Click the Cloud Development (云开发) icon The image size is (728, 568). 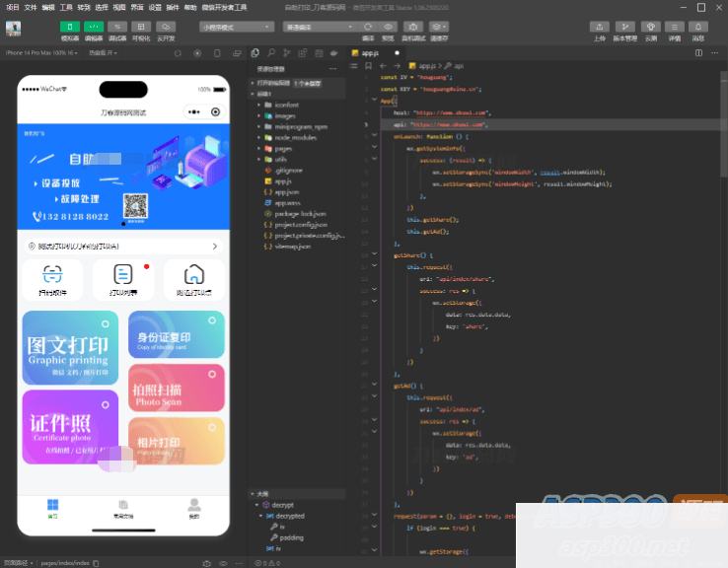[x=165, y=27]
